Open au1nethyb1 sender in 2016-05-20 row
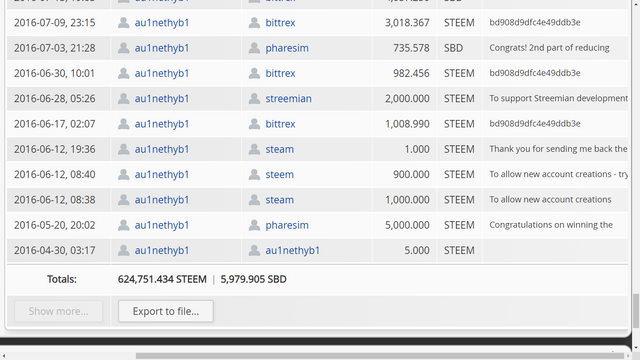640x360 pixels. coord(162,225)
